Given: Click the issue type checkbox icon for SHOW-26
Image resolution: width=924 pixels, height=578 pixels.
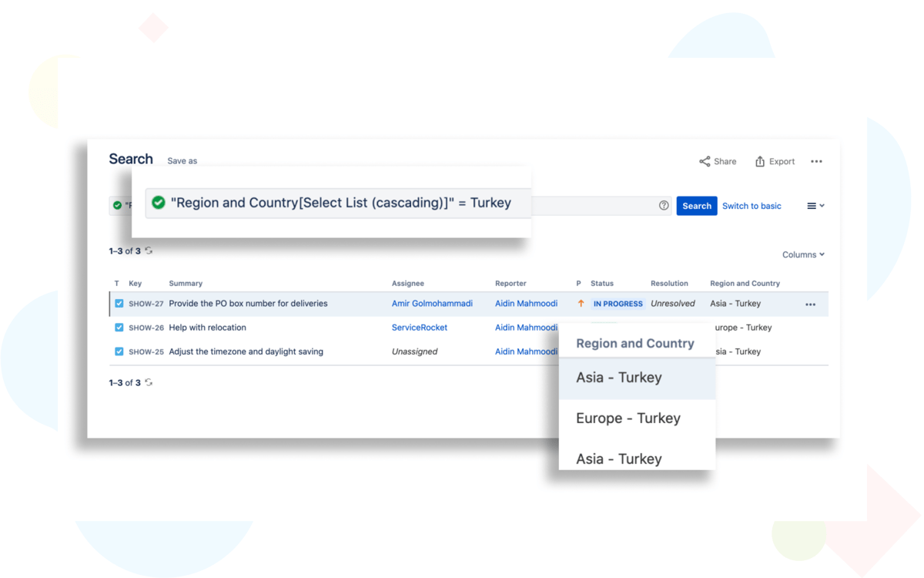Looking at the screenshot, I should [119, 328].
